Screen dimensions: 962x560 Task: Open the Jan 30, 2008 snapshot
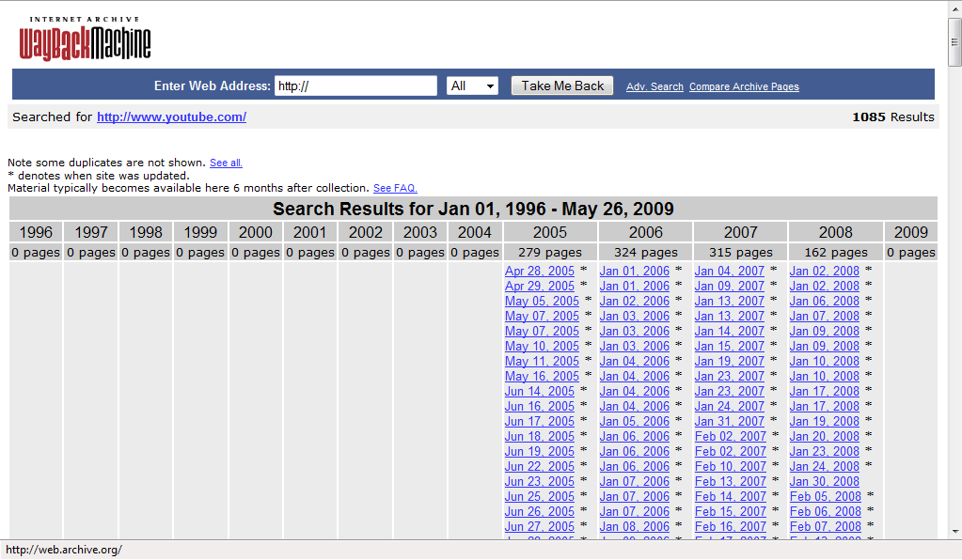pyautogui.click(x=824, y=482)
